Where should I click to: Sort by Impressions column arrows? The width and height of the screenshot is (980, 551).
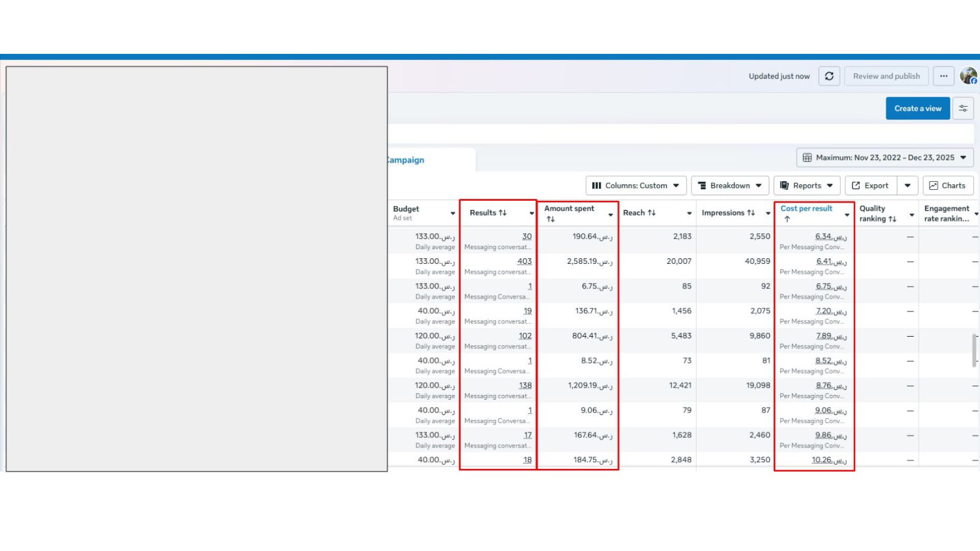pyautogui.click(x=751, y=212)
